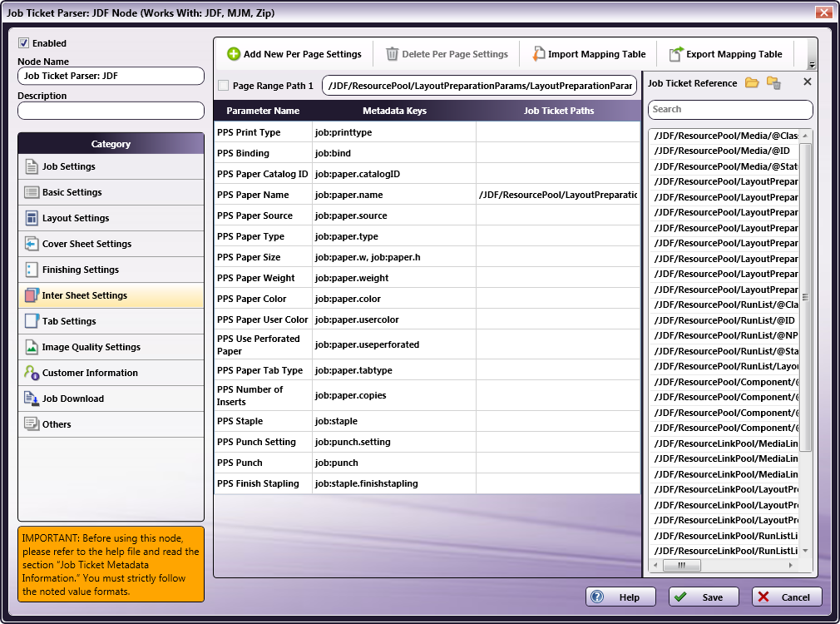Click the PPS Paper Name job ticket path cell
Viewport: 840px width, 624px height.
(558, 195)
